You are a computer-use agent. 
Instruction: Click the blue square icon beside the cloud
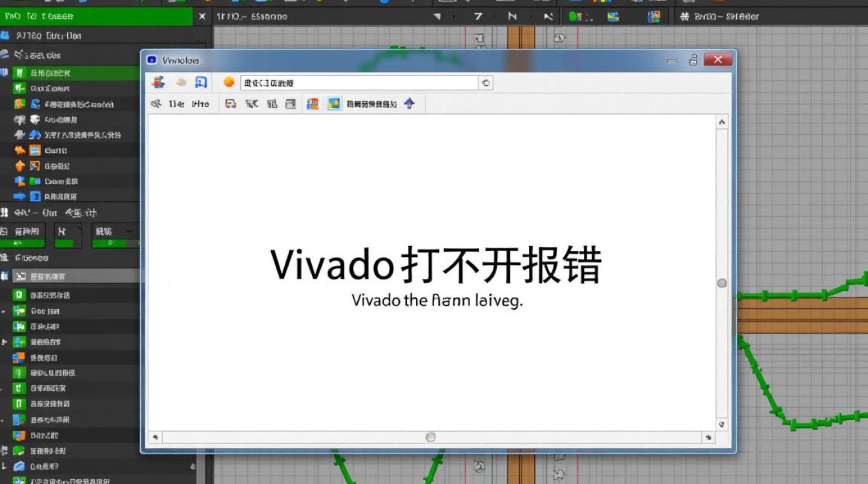[x=201, y=82]
